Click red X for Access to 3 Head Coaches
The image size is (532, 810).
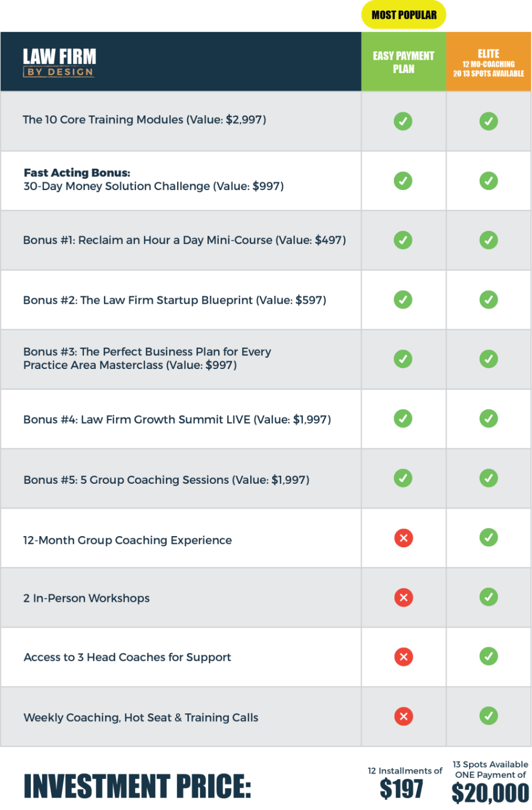coord(403,656)
